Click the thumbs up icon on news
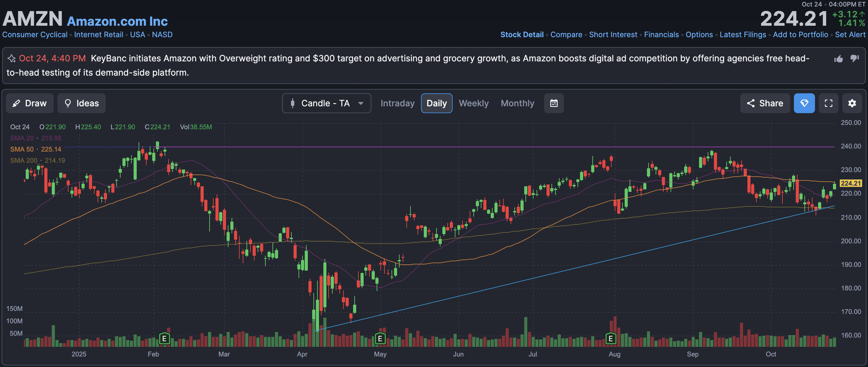Screen dimensions: 868x367 [838, 59]
